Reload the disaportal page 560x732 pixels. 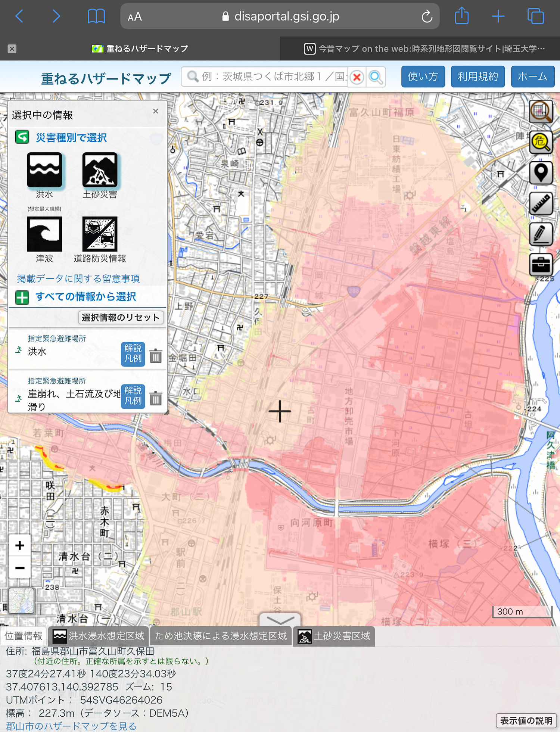(427, 16)
